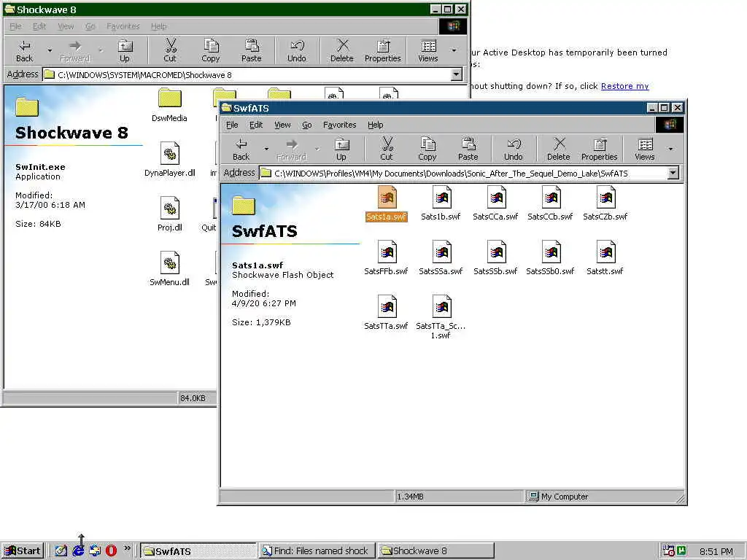Select SwMenu.dll in Shockwave 8 window
Screen dimensions: 747x560
point(169,270)
